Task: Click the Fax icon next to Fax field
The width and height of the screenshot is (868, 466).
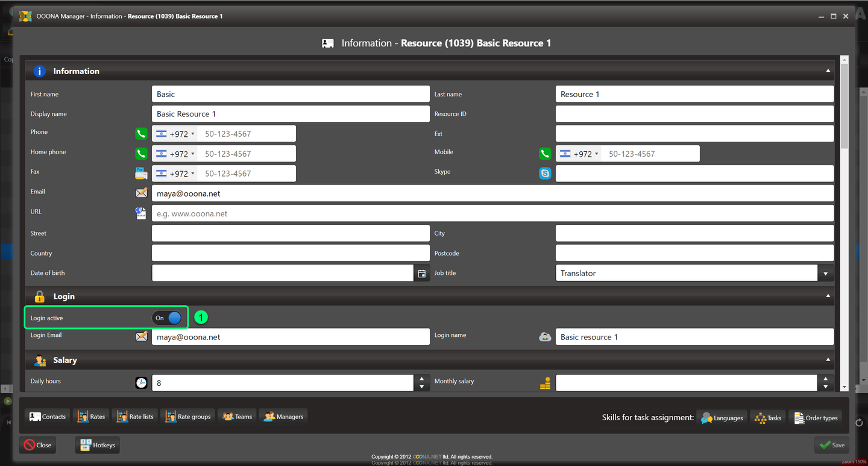Action: 141,174
